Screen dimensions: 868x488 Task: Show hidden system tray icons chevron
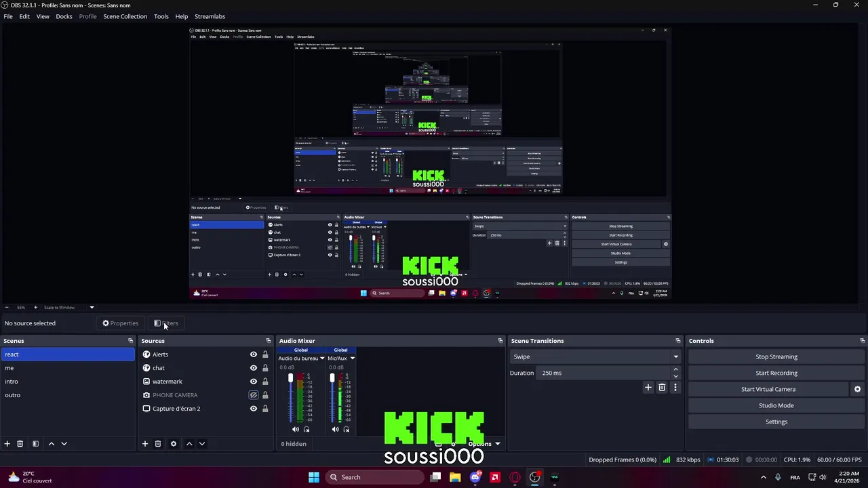click(763, 477)
